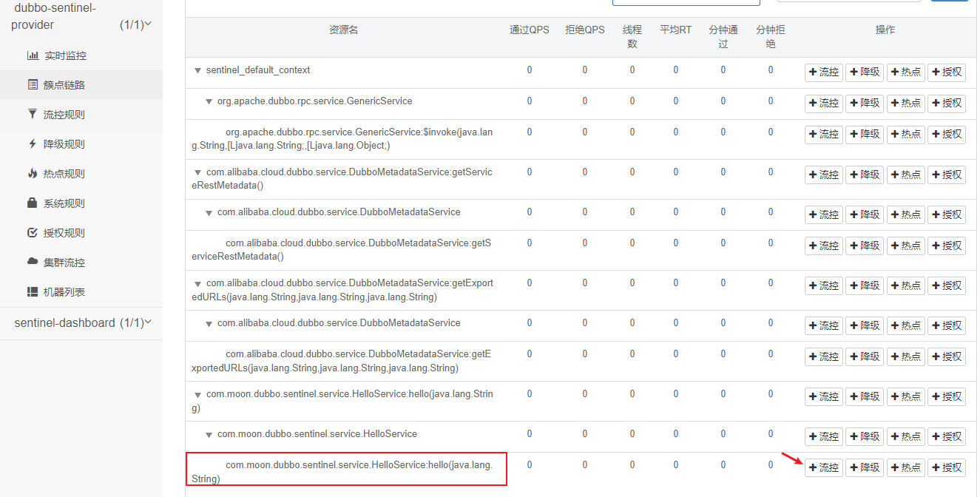Collapse dubbo-sentinel-provider sidebar menu
The height and width of the screenshot is (497, 980).
click(81, 17)
